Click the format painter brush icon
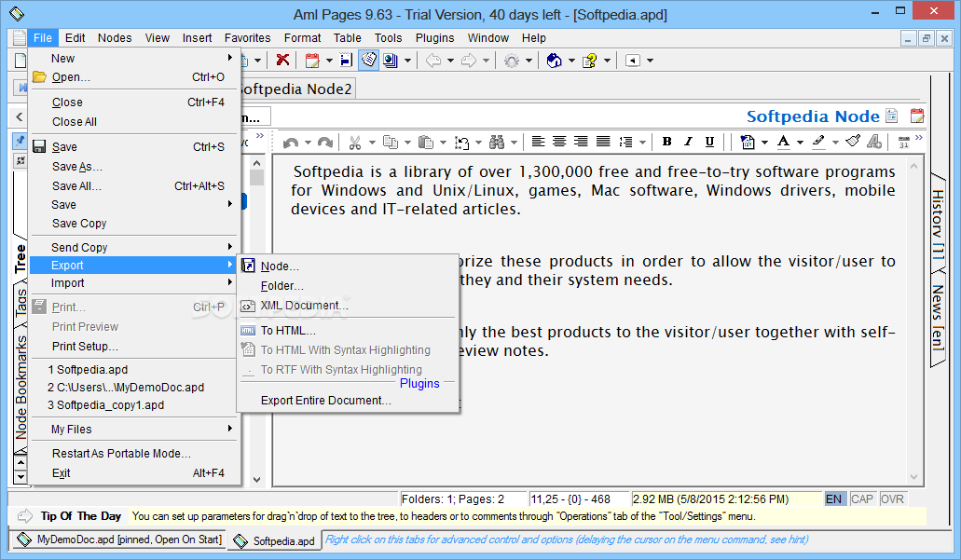Screen dimensions: 961x560 click(x=853, y=142)
